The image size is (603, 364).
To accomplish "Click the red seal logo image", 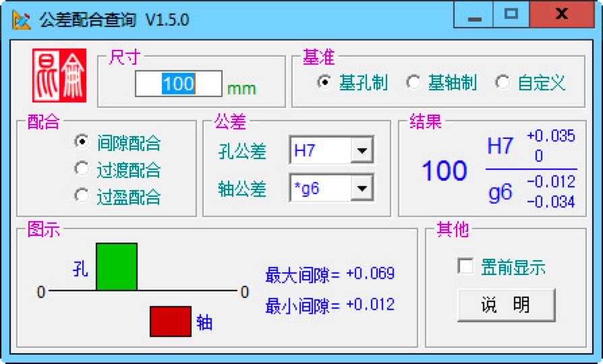I will point(59,75).
